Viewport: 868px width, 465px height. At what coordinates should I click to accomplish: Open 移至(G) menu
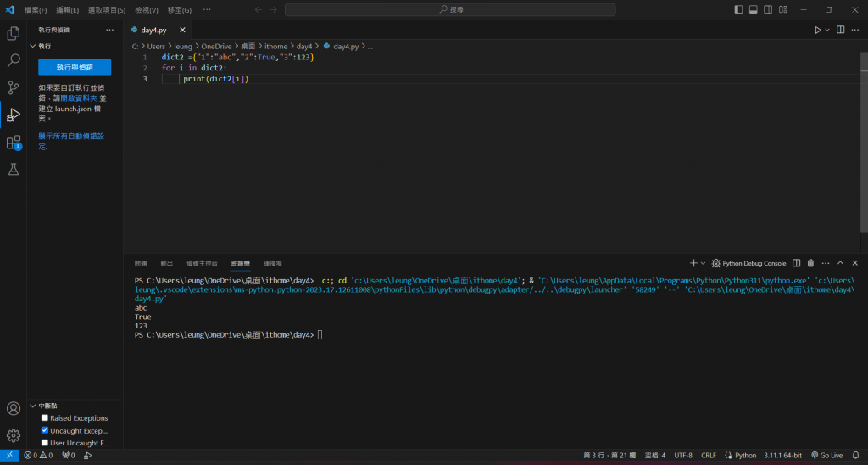[180, 10]
